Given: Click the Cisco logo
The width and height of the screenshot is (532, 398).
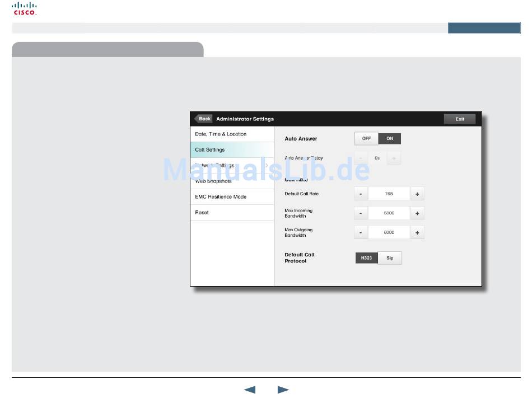Looking at the screenshot, I should click(x=24, y=9).
